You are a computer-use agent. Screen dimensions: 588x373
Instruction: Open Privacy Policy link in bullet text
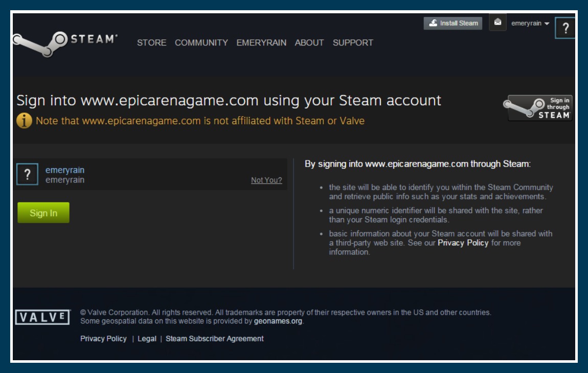pos(463,243)
